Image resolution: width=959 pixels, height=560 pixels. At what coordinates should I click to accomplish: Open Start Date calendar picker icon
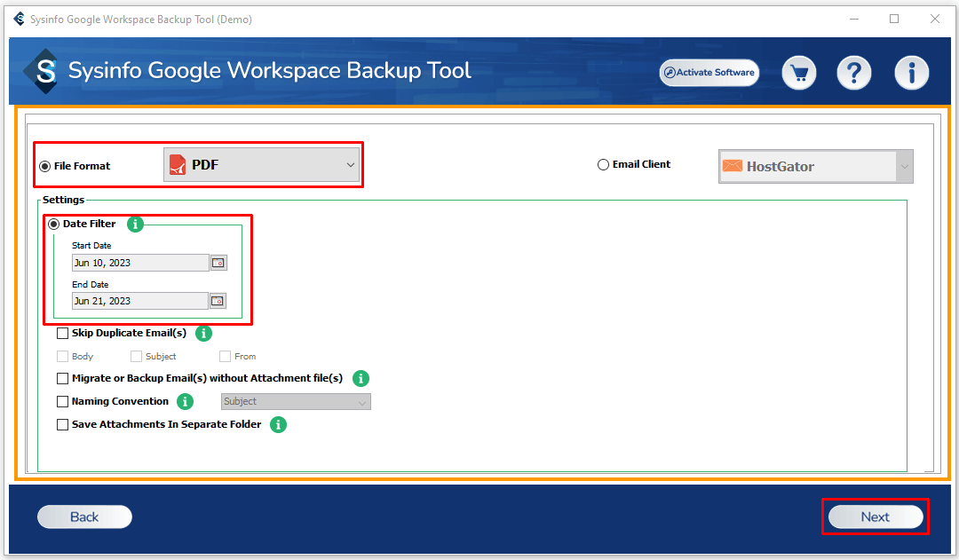(218, 263)
